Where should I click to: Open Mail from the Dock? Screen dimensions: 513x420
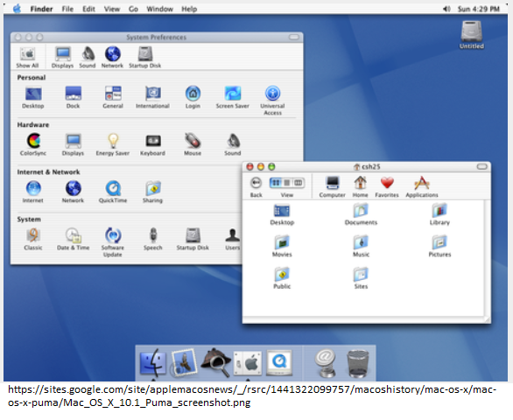[x=184, y=362]
